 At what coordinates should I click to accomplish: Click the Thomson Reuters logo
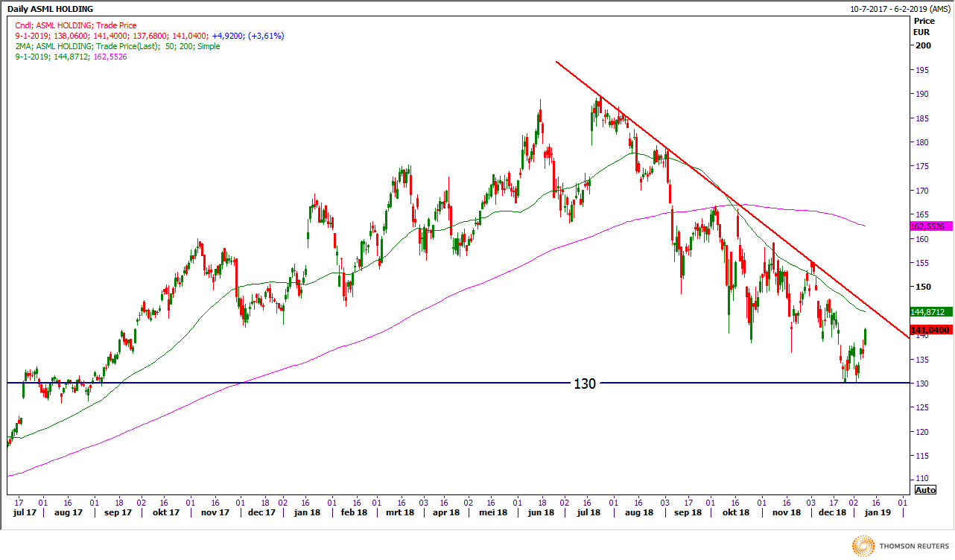(x=899, y=545)
